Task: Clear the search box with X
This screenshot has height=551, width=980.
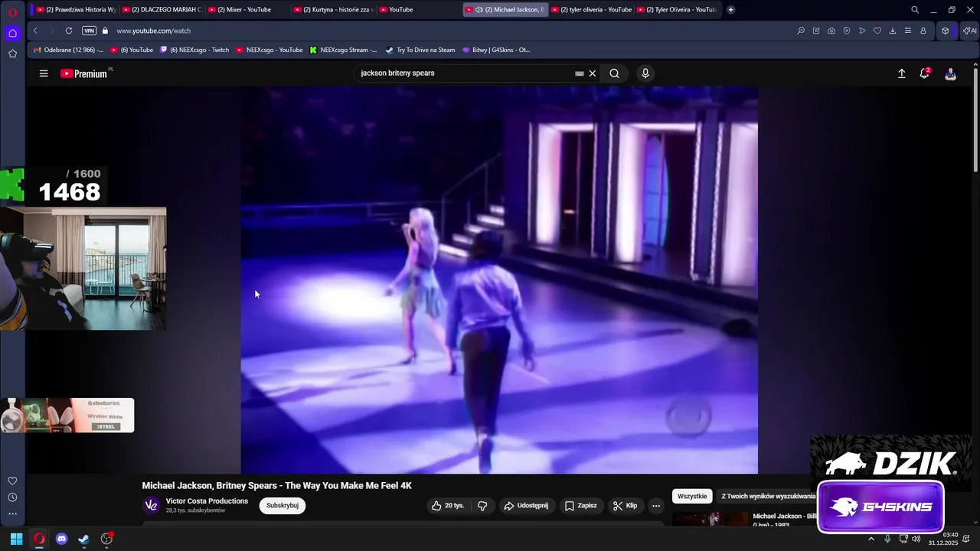Action: (592, 73)
